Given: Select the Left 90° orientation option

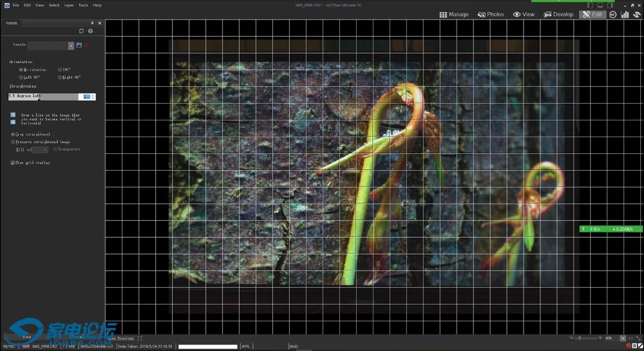Looking at the screenshot, I should [x=21, y=77].
